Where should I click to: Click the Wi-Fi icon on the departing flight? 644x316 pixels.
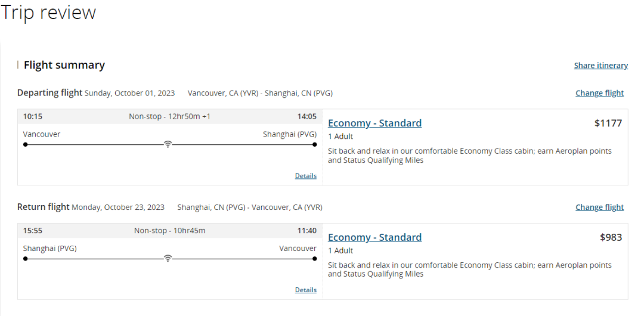coord(168,144)
